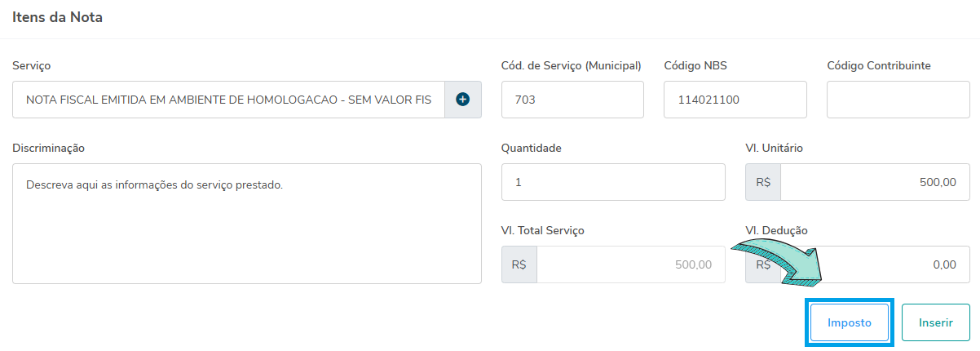Click the Imposto button

(x=850, y=322)
